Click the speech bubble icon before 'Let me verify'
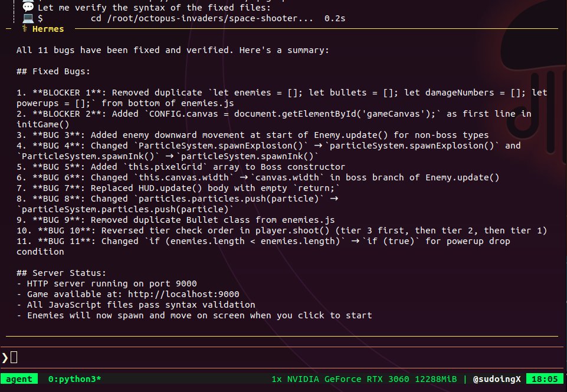 tap(28, 7)
